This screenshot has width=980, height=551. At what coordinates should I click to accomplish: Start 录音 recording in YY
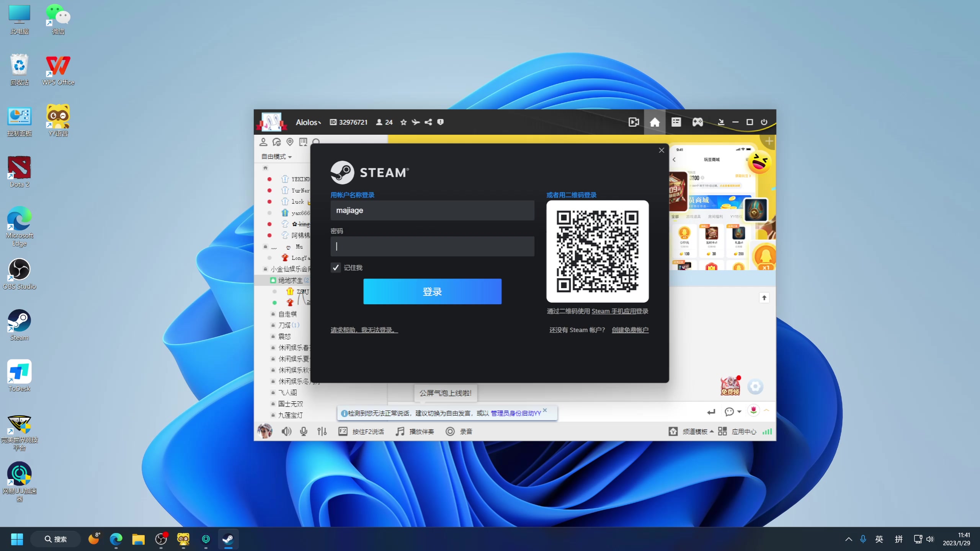(459, 432)
